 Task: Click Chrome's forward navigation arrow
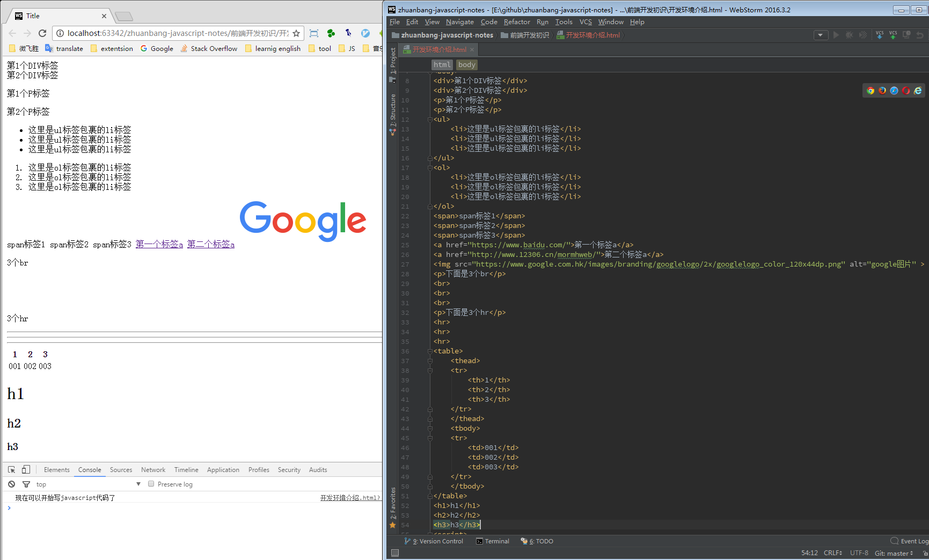point(27,33)
